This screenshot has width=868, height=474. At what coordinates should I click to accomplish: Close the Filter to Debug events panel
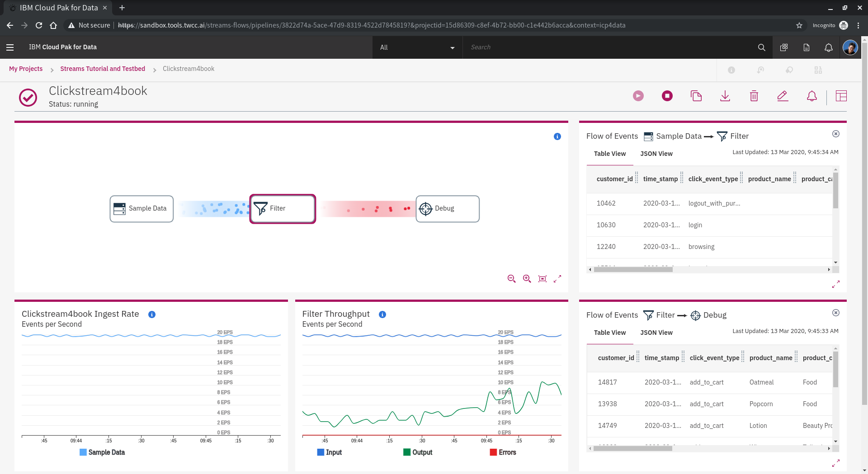click(x=836, y=313)
